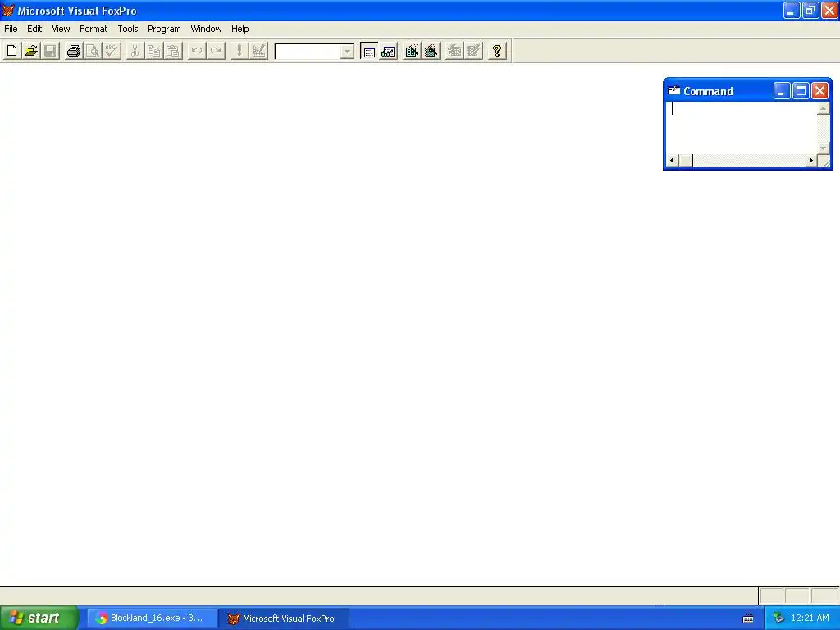Click the Copy toolbar icon

(x=153, y=51)
